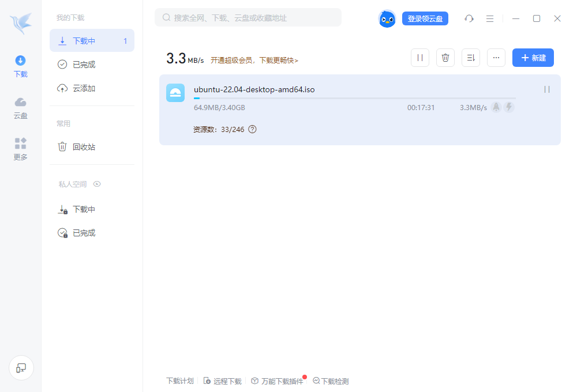Delete selected task with trash icon
Image resolution: width=577 pixels, height=392 pixels.
point(445,58)
